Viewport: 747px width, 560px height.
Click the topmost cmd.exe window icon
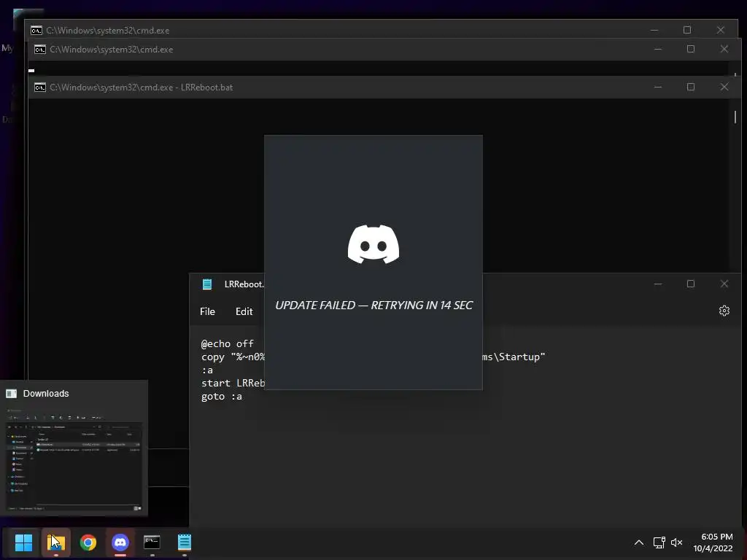tap(36, 31)
